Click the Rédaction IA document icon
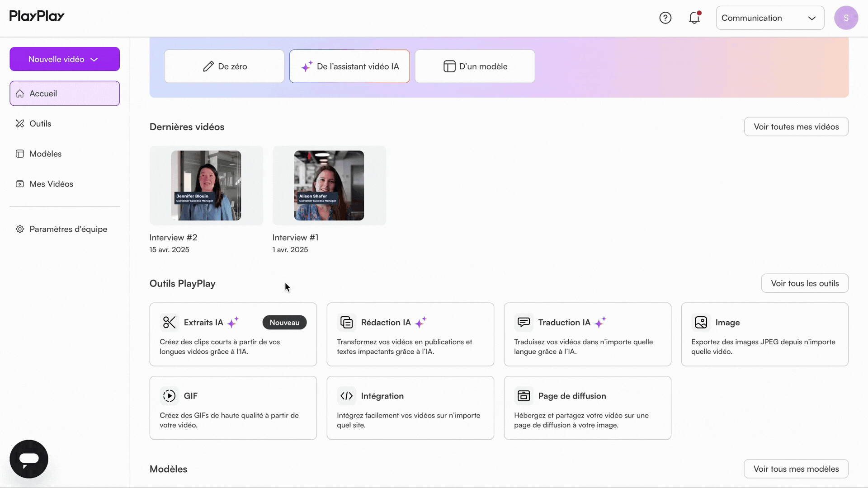The height and width of the screenshot is (488, 868). 346,323
